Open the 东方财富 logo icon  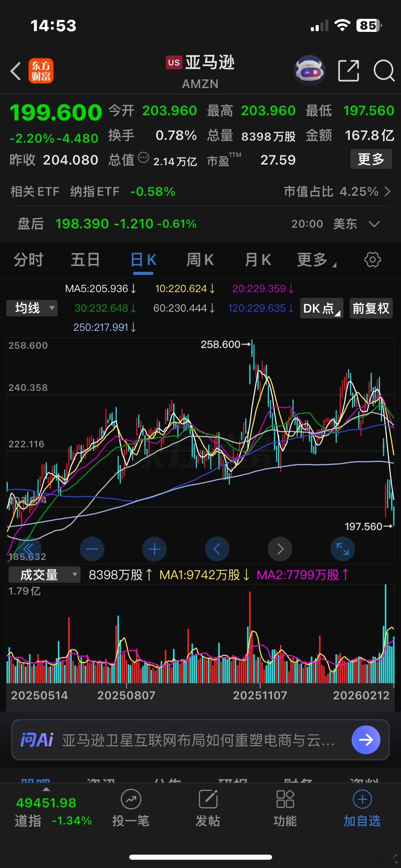tap(41, 71)
